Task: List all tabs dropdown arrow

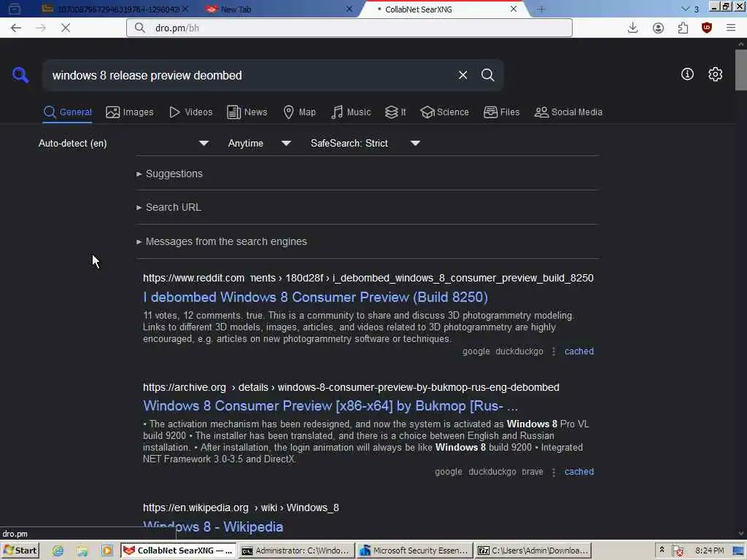Action: 686,9
